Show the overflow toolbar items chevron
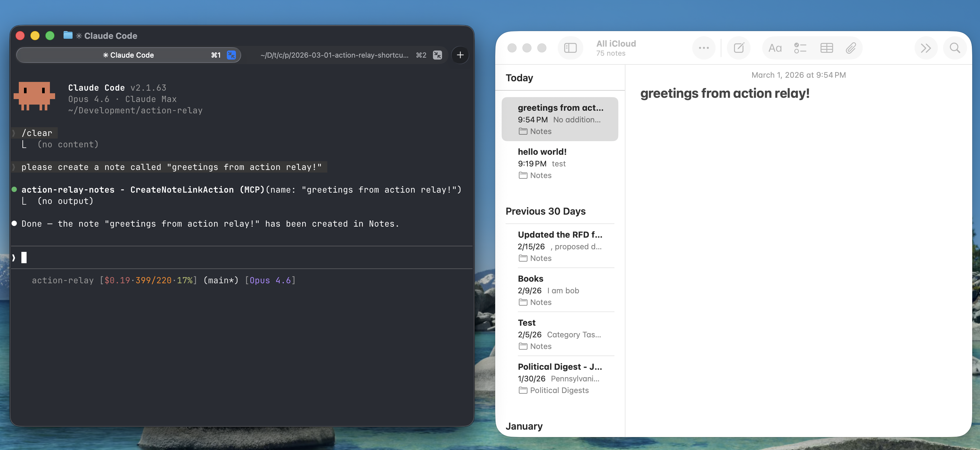Viewport: 980px width, 450px height. 926,48
